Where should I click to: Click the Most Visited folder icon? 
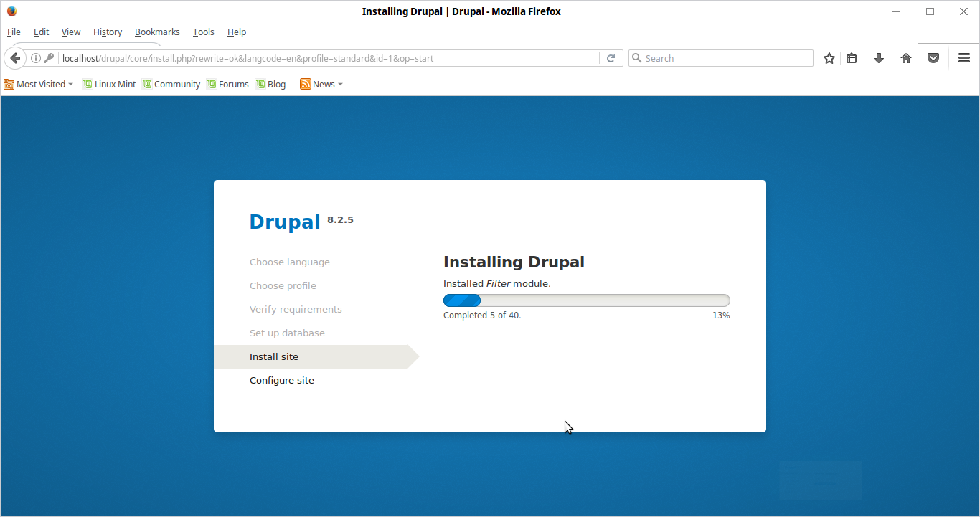coord(9,84)
